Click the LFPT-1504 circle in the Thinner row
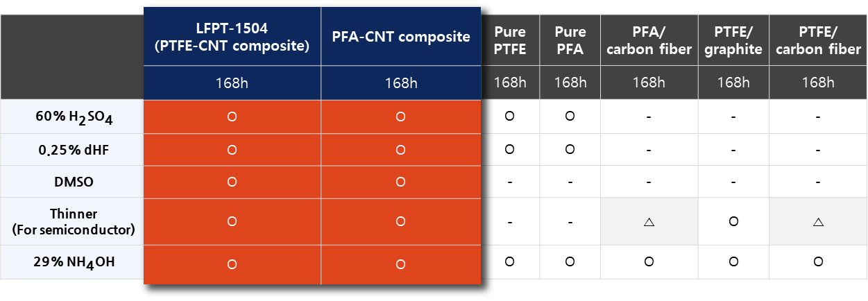 pyautogui.click(x=232, y=222)
